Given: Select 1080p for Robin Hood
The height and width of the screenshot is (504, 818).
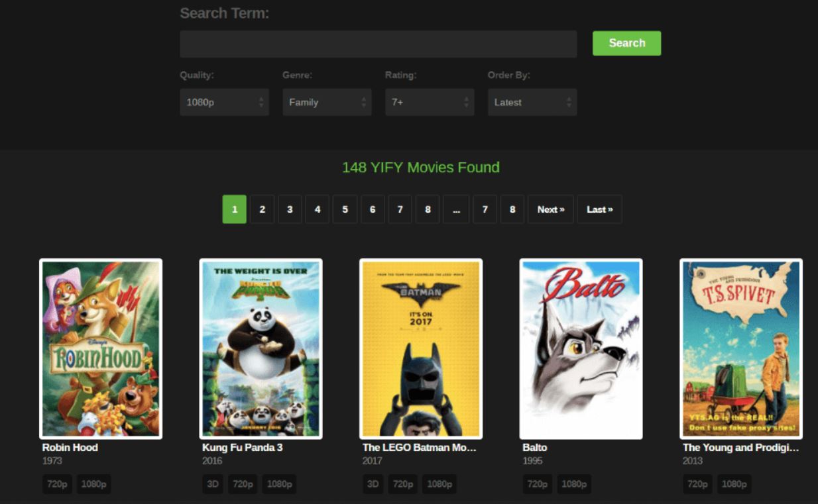Looking at the screenshot, I should coord(93,484).
